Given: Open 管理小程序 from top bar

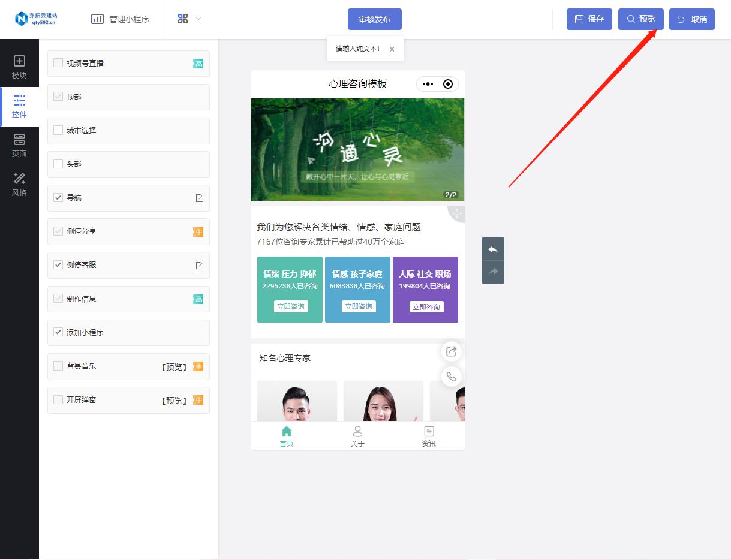Looking at the screenshot, I should coord(120,19).
